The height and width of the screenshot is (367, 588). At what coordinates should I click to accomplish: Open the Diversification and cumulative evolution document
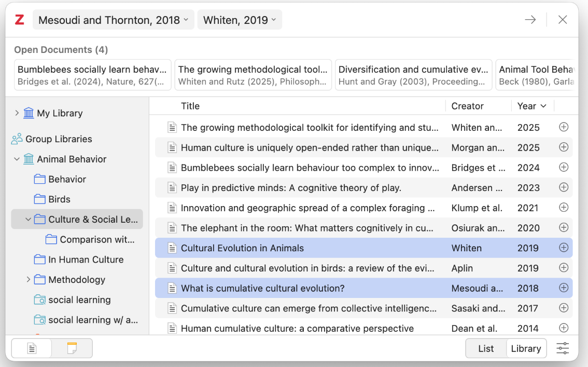coord(414,75)
